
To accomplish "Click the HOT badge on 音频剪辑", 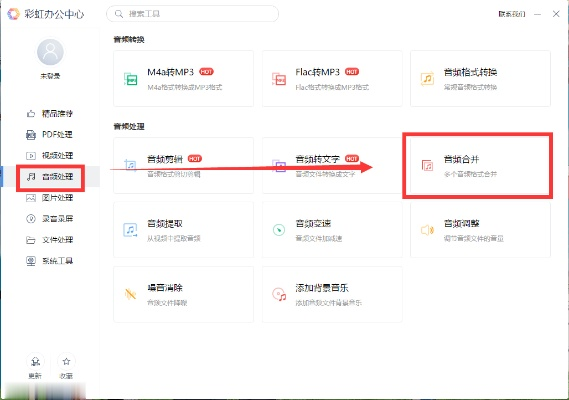I will click(195, 159).
